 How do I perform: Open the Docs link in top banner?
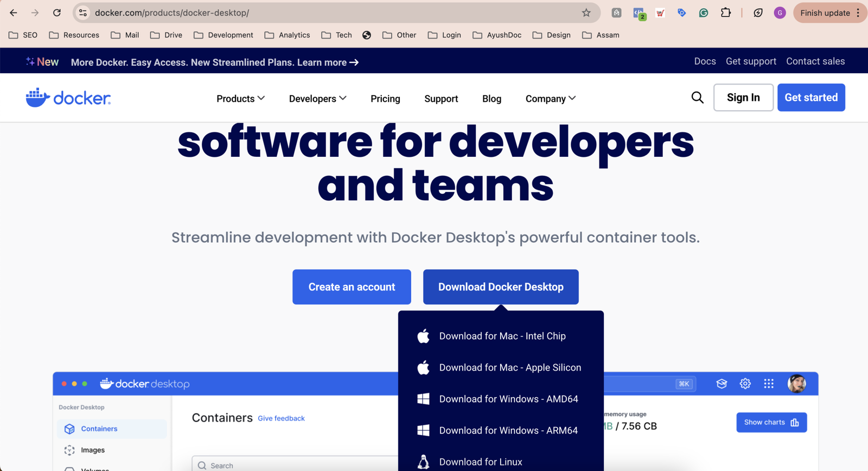pyautogui.click(x=705, y=61)
